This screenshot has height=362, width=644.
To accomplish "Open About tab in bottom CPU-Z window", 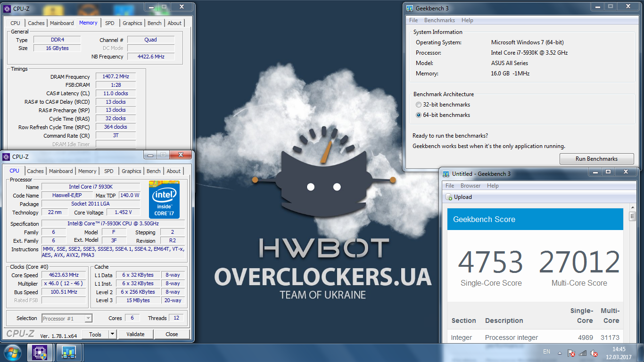I will click(173, 171).
